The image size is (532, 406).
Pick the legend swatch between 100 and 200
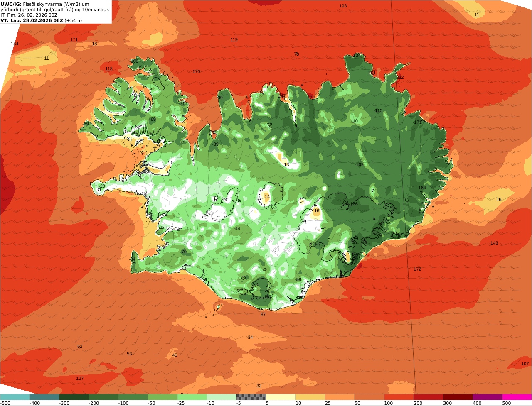[399, 397]
